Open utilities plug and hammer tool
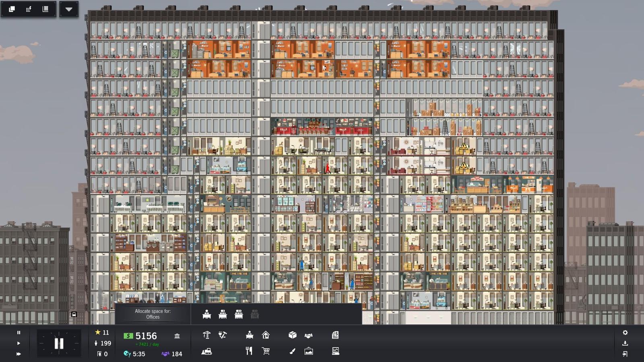Viewport: 644px width, 362px height. coord(223,335)
